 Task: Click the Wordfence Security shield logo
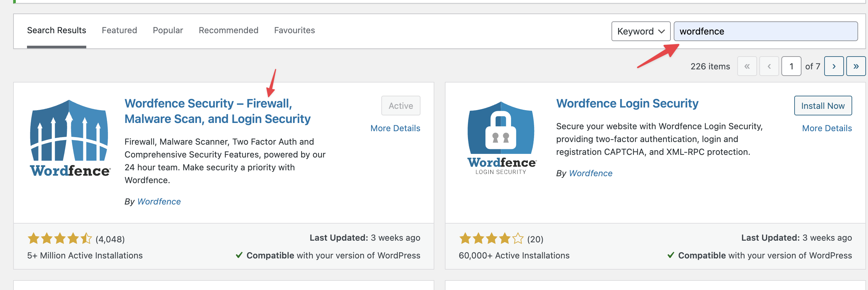70,138
